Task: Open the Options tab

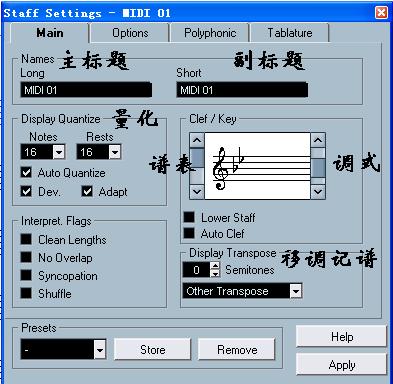Action: pyautogui.click(x=130, y=33)
